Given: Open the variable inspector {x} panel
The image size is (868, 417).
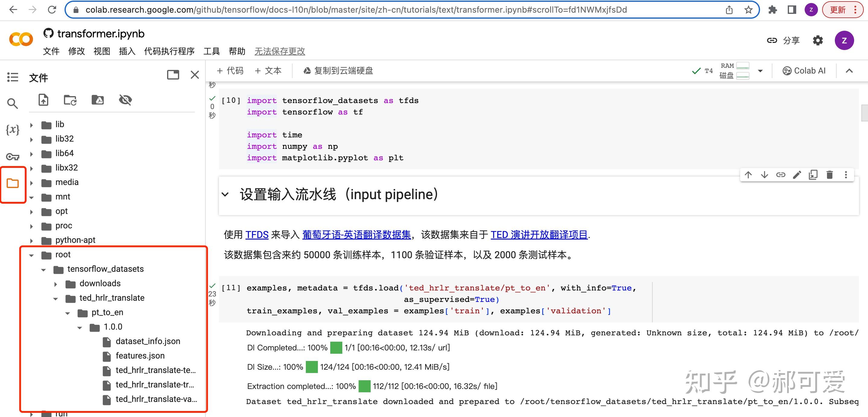Looking at the screenshot, I should pyautogui.click(x=12, y=130).
